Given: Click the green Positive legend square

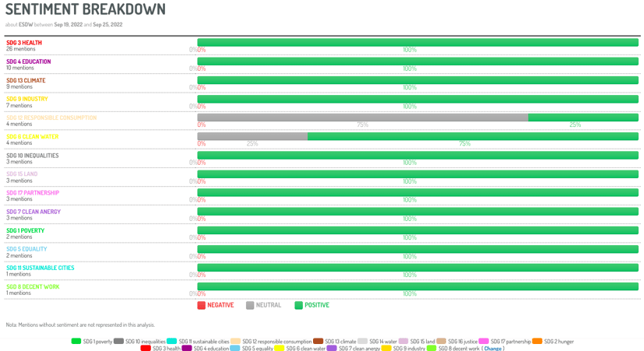Looking at the screenshot, I should pyautogui.click(x=298, y=306).
